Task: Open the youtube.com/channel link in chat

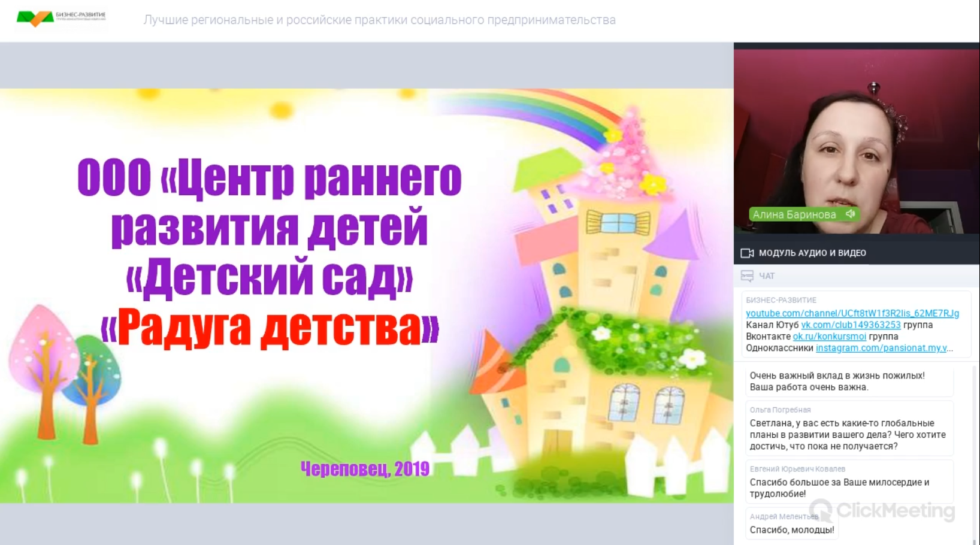Action: (x=852, y=313)
